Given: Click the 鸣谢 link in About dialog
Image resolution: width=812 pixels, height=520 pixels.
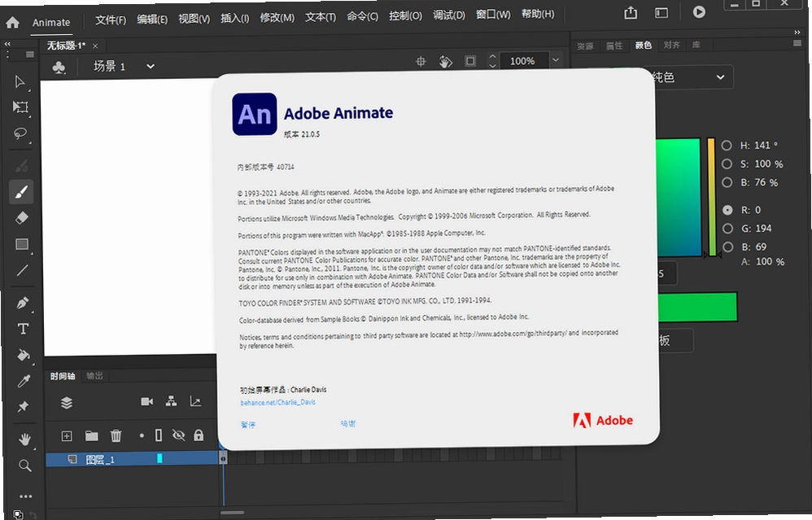Looking at the screenshot, I should pos(348,424).
